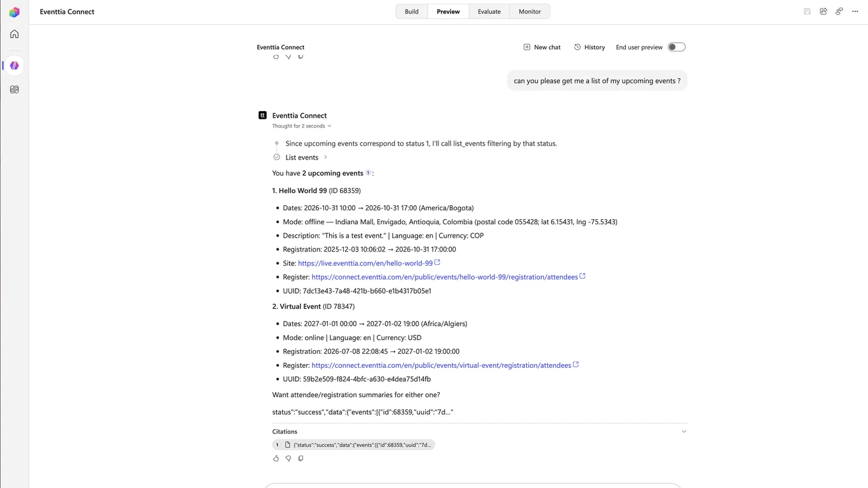Viewport: 868px width, 488px height.
Task: Click the check icon beside List events
Action: pyautogui.click(x=276, y=157)
